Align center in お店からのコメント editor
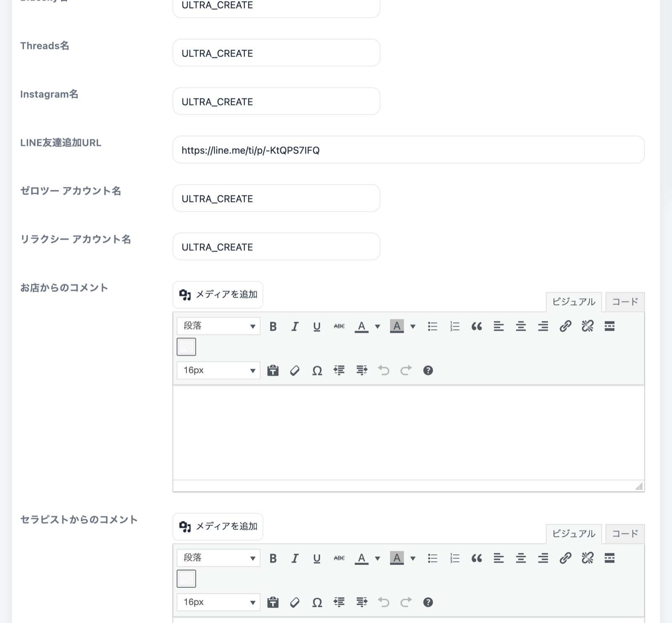The image size is (672, 623). point(521,326)
